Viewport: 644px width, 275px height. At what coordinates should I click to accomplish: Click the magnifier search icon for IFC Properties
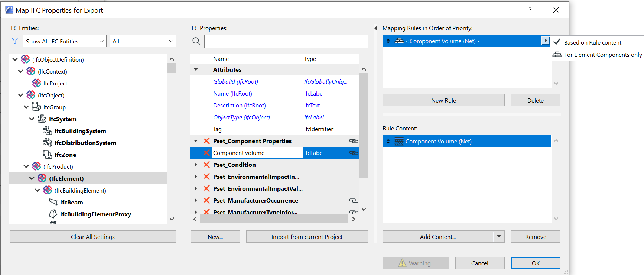pos(196,41)
